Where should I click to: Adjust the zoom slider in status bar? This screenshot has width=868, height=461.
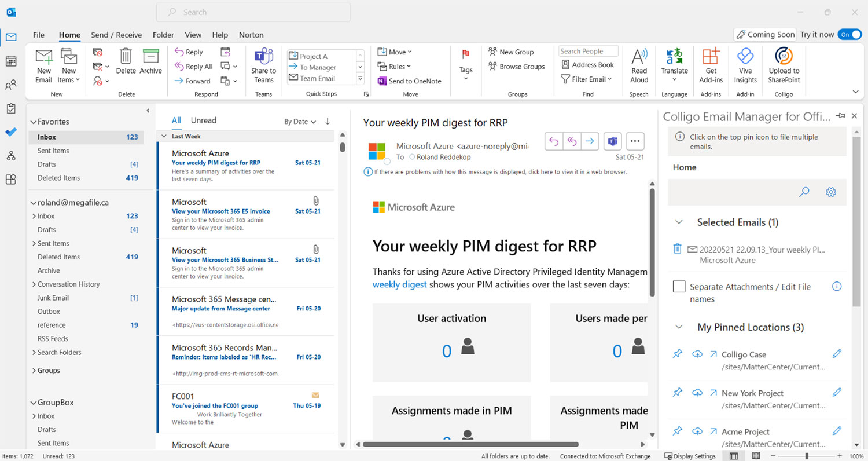pos(807,456)
